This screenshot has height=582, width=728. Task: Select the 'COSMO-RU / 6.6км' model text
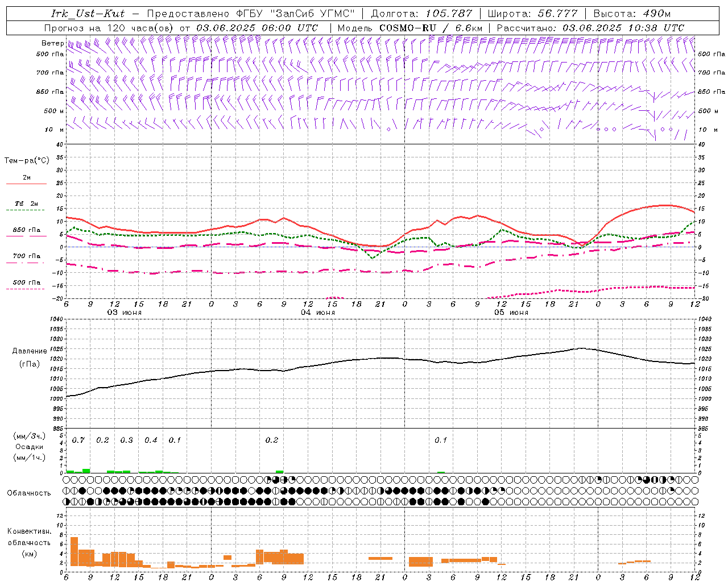point(431,28)
